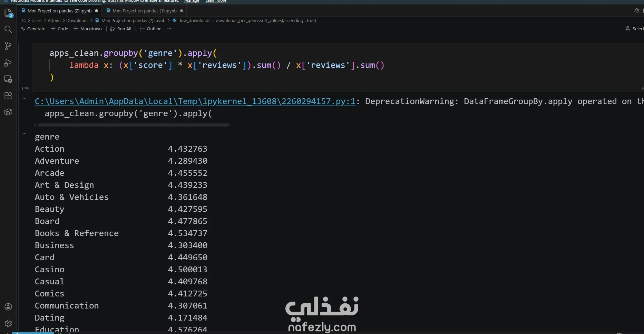Open the Run and Debug icon
The image size is (644, 334).
(8, 63)
